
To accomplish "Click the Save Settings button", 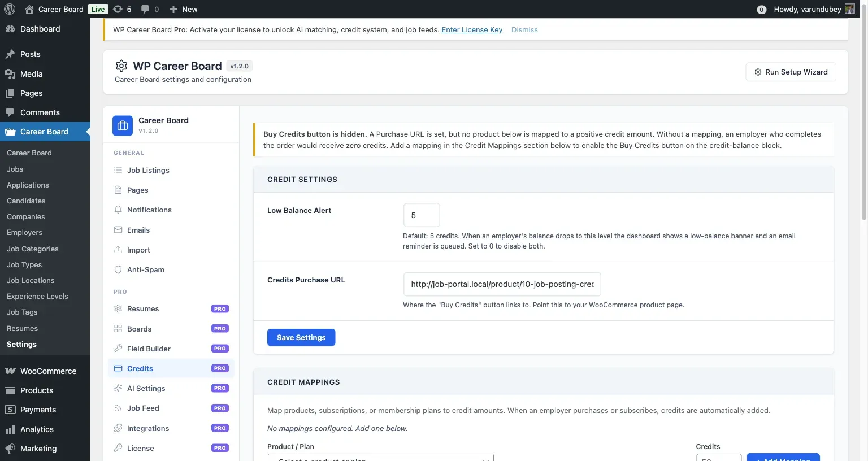I will pyautogui.click(x=301, y=337).
